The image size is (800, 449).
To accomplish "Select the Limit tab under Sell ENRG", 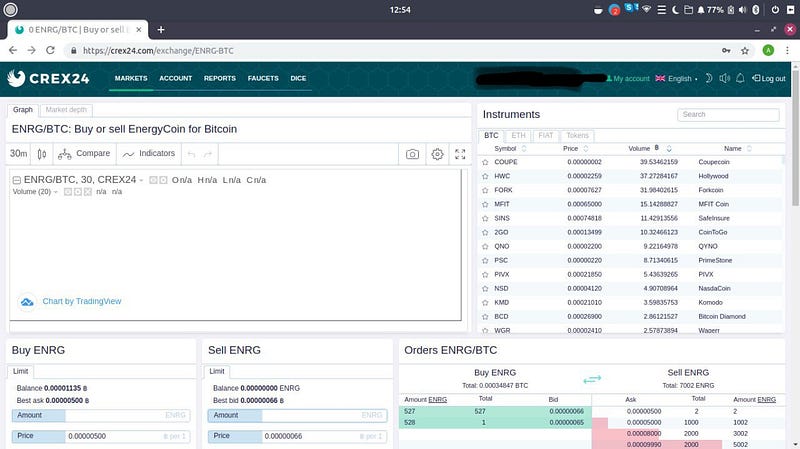I will (217, 371).
